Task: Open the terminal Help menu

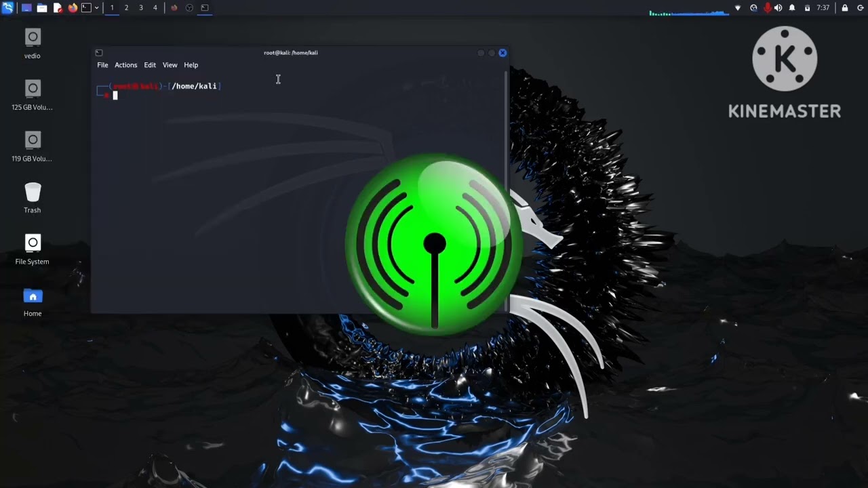Action: [191, 65]
